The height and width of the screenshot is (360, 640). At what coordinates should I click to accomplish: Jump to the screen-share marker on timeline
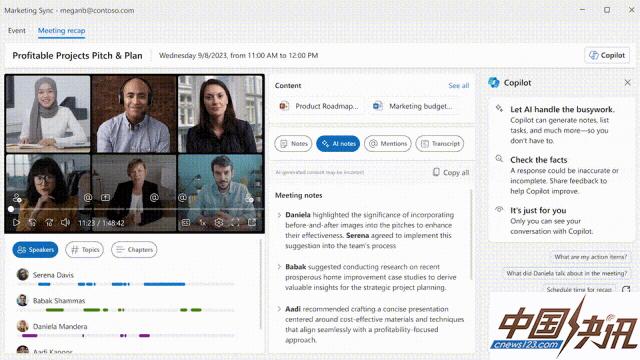coord(105,198)
